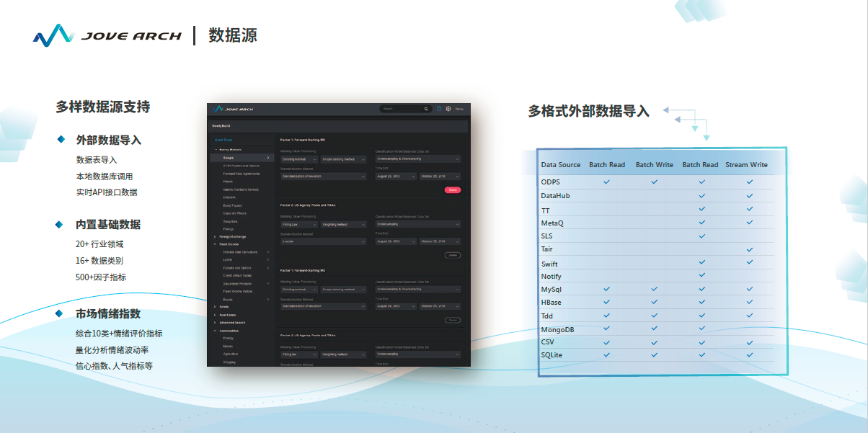Viewport: 868px width, 433px height.
Task: Select Forward Rate Agreements in sidebar
Action: coord(241,174)
